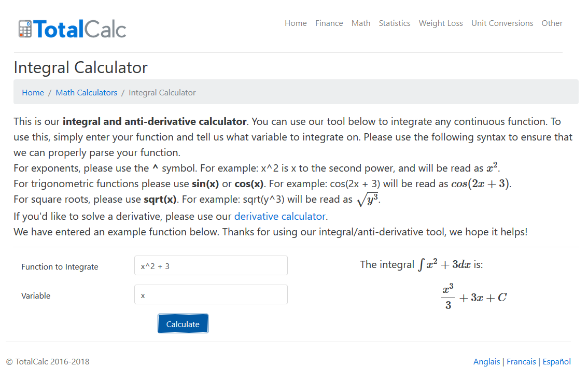Click the Function to Integrate input field
Viewport: 588px width, 381px height.
[211, 265]
